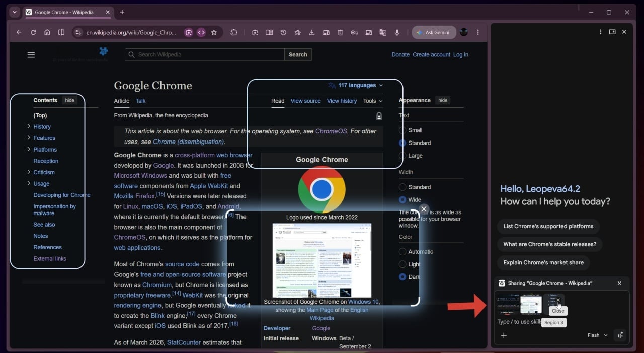The image size is (644, 353).
Task: Open the profile avatar menu
Action: coord(464,32)
